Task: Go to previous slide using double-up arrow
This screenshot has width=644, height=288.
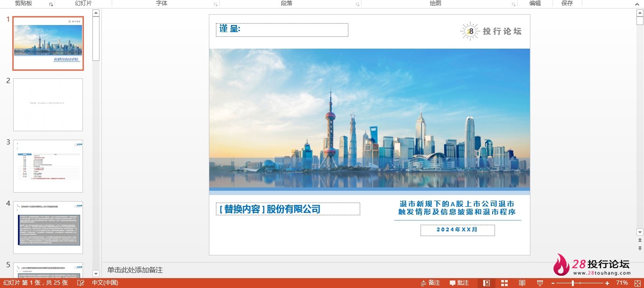Action: point(640,240)
